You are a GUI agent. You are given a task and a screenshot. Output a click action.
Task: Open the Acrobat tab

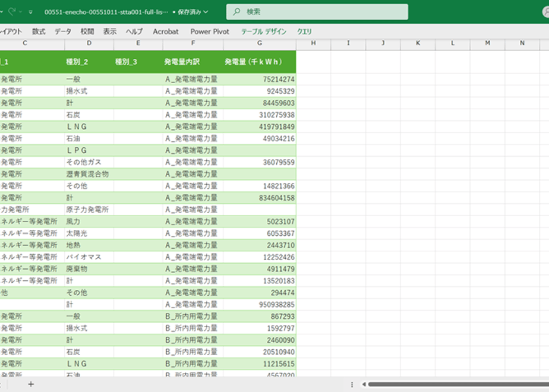(166, 31)
